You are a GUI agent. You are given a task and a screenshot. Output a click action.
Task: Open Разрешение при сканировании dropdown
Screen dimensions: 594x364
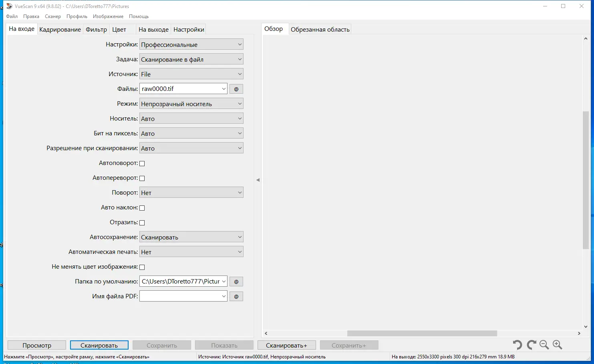(x=191, y=148)
